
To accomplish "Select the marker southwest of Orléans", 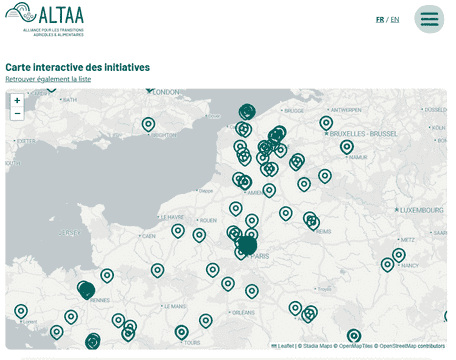I will pos(206,321).
